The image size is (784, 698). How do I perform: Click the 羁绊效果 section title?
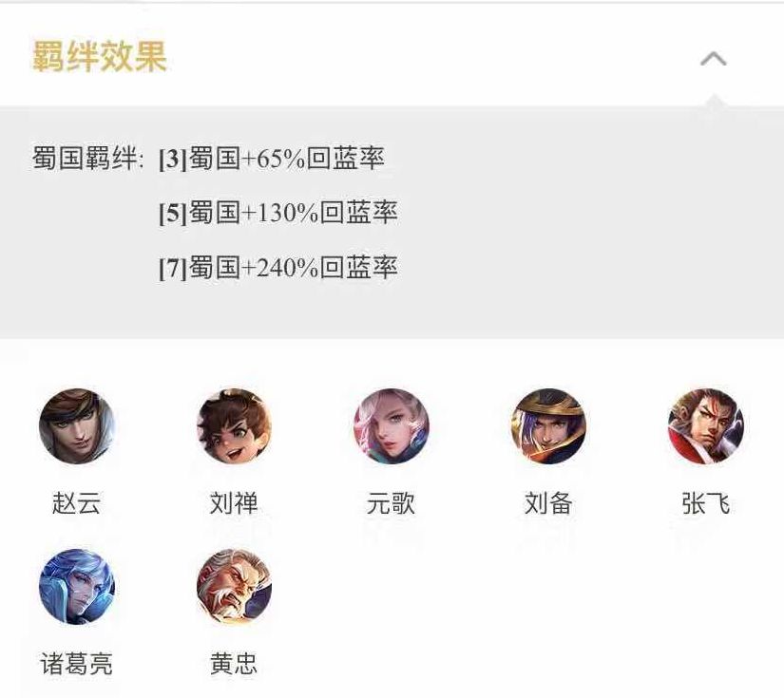point(100,56)
